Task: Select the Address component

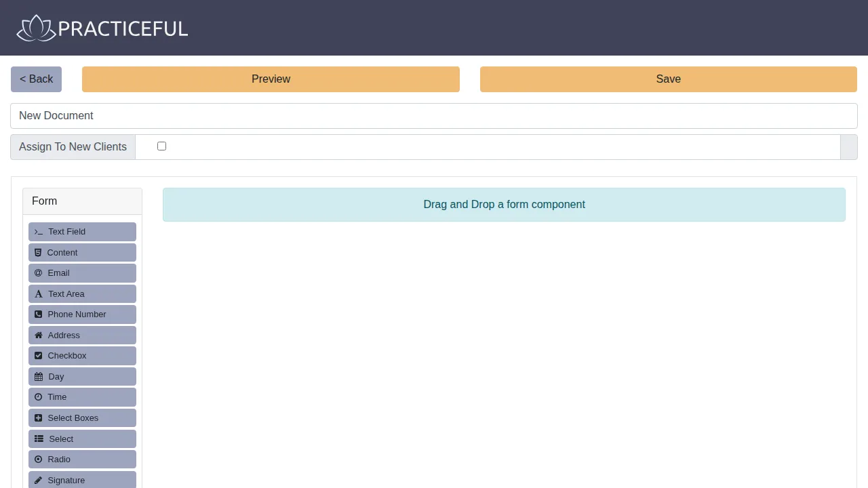Action: tap(82, 335)
